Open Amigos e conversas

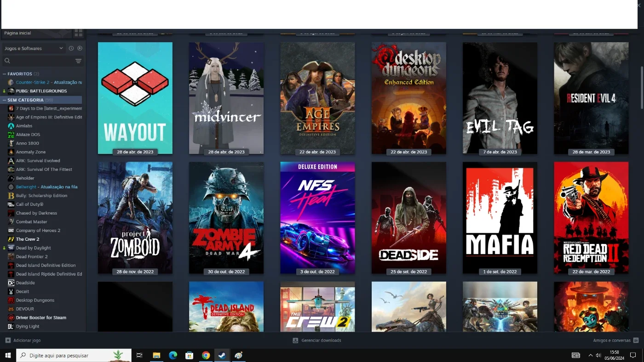(x=611, y=340)
